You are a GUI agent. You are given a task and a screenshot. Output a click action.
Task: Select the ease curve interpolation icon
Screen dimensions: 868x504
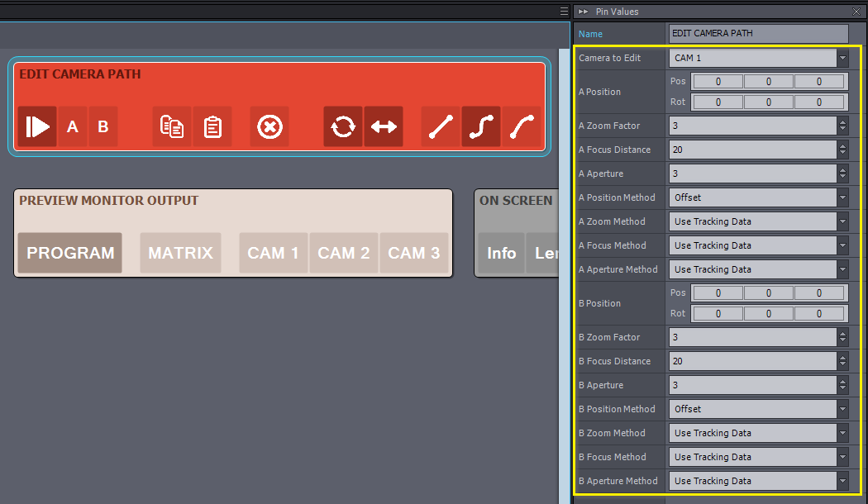(x=522, y=126)
